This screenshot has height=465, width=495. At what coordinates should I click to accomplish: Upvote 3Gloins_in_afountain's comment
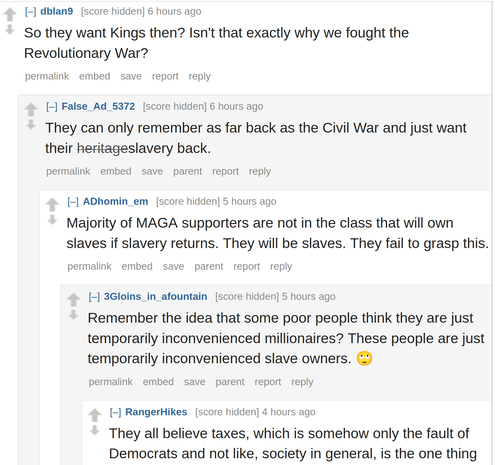pyautogui.click(x=74, y=300)
